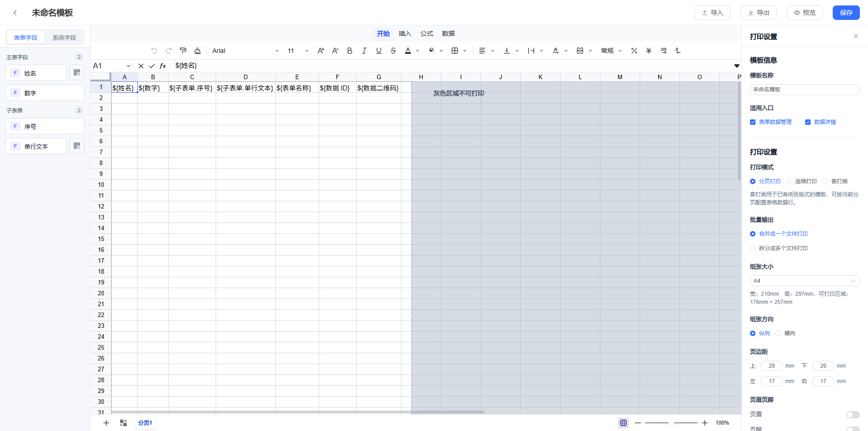Click the zoom slider at bottom

[671, 423]
